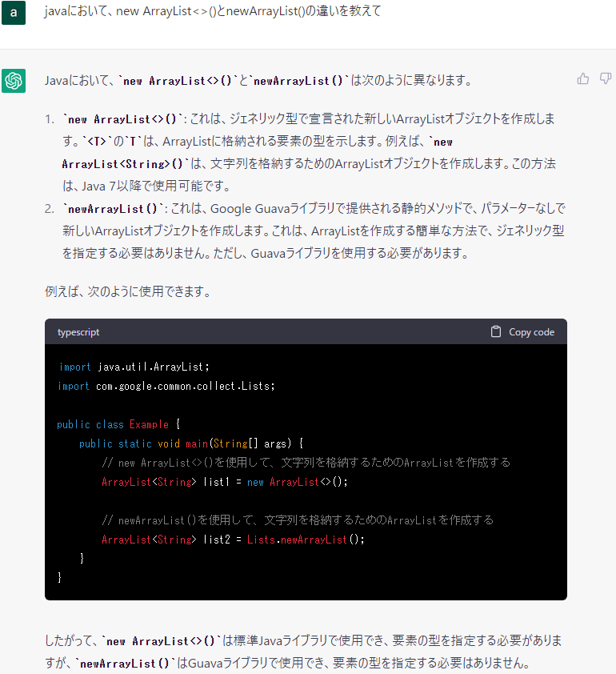Image resolution: width=616 pixels, height=674 pixels.
Task: Click 'public static void main' code line
Action: coord(191,443)
